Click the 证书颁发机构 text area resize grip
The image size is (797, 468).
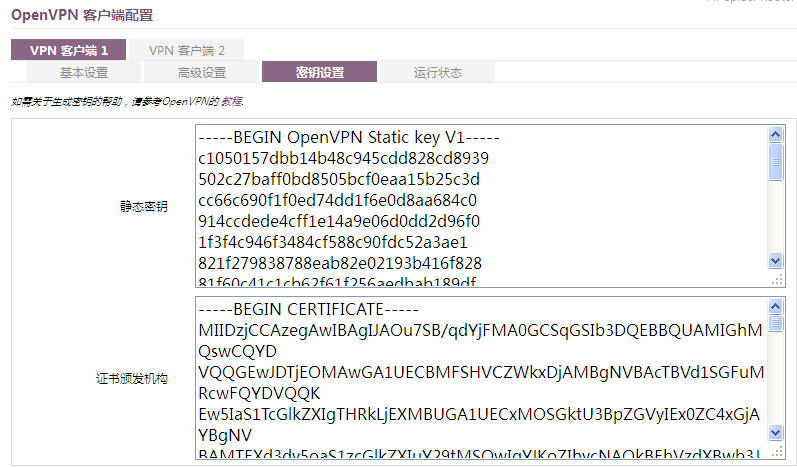coord(776,453)
